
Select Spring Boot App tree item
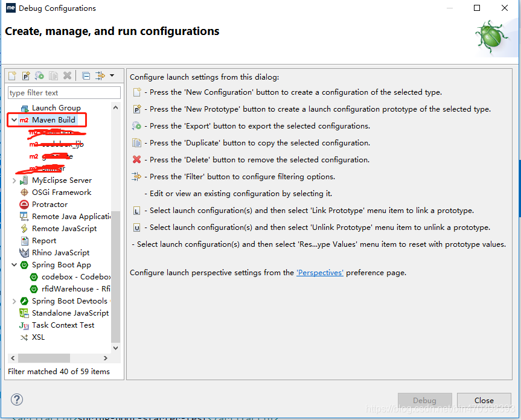pos(62,265)
